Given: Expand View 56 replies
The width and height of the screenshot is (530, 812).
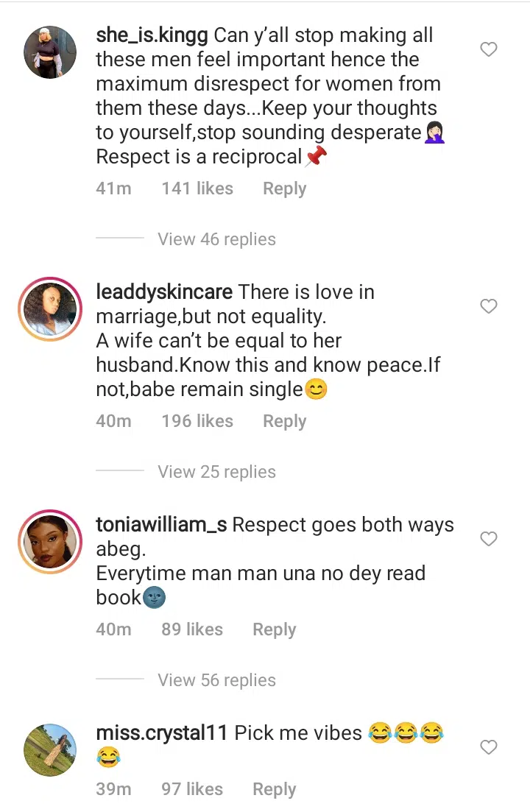Looking at the screenshot, I should point(216,680).
